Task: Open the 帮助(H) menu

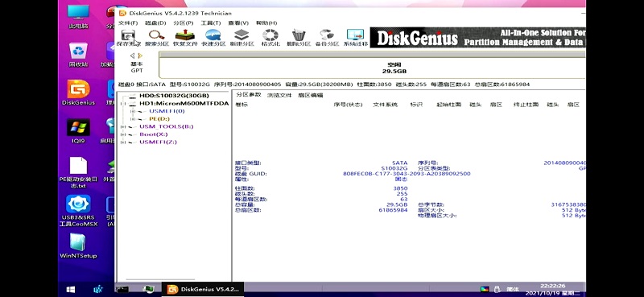Action: tap(266, 23)
